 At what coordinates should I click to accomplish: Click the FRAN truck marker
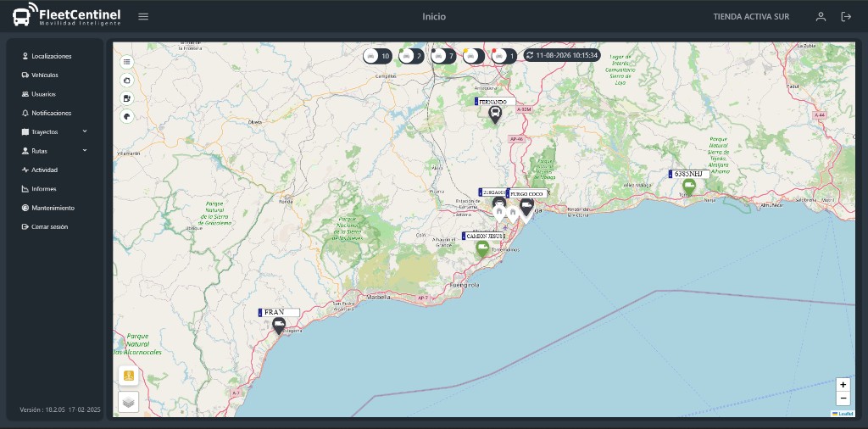(x=278, y=326)
